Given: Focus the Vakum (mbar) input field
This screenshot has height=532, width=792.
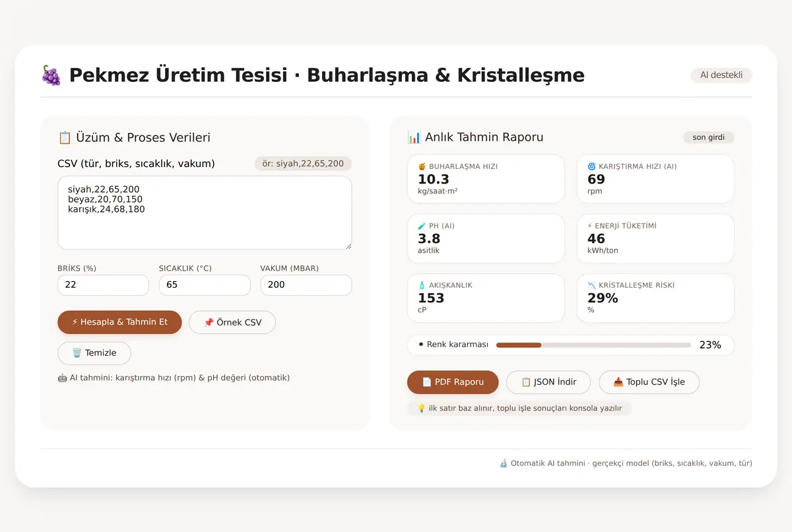Looking at the screenshot, I should coord(306,285).
